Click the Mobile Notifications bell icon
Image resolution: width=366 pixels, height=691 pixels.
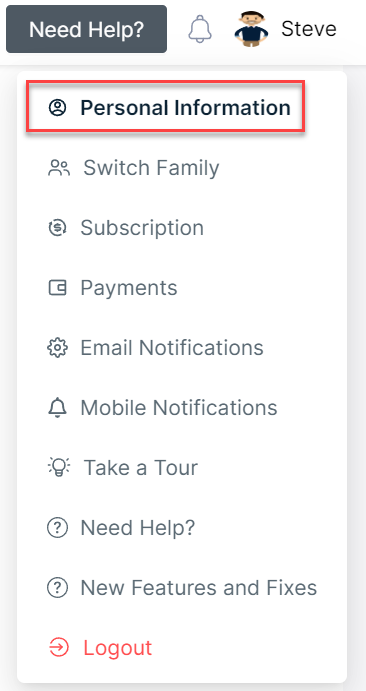click(x=57, y=408)
